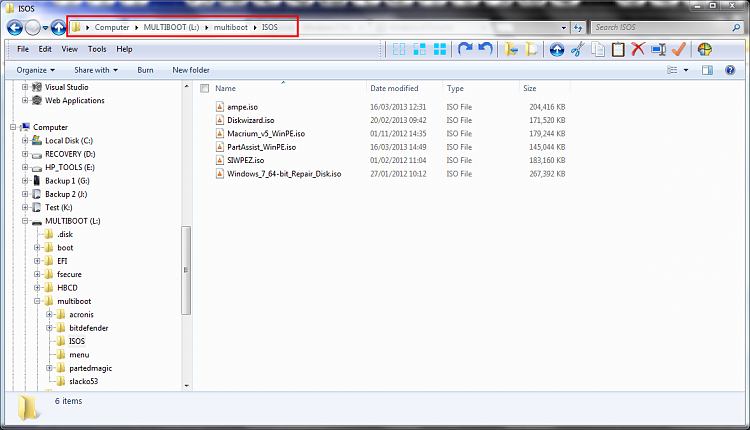
Task: Select Backup 1 (G:) in the tree
Action: tap(67, 181)
